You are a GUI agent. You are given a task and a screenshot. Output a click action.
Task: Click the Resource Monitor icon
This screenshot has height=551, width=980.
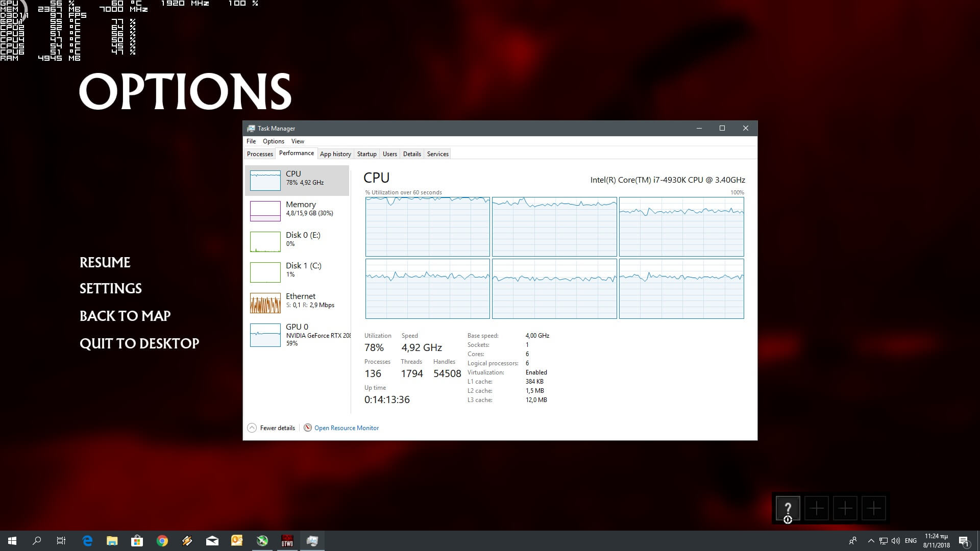308,428
